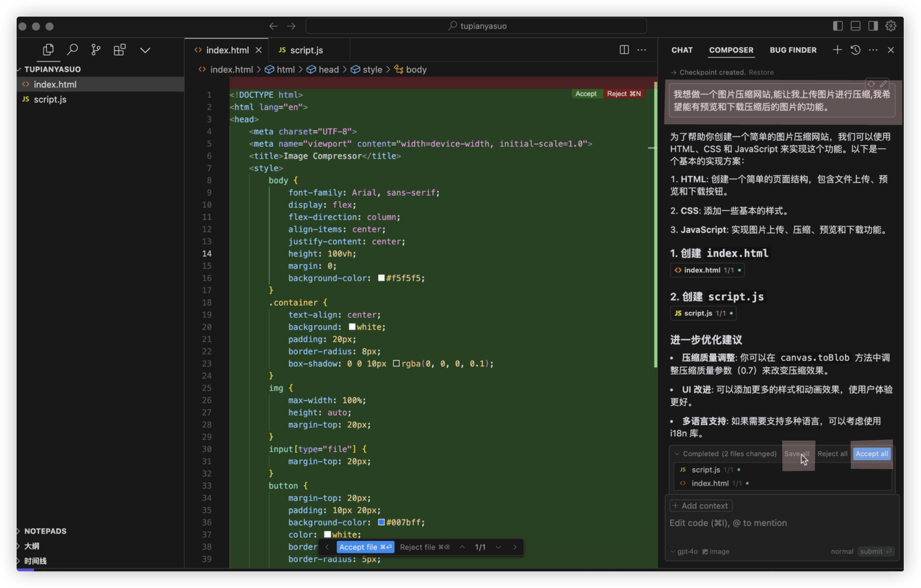The height and width of the screenshot is (588, 921).
Task: Open the Source Control icon
Action: tap(96, 50)
